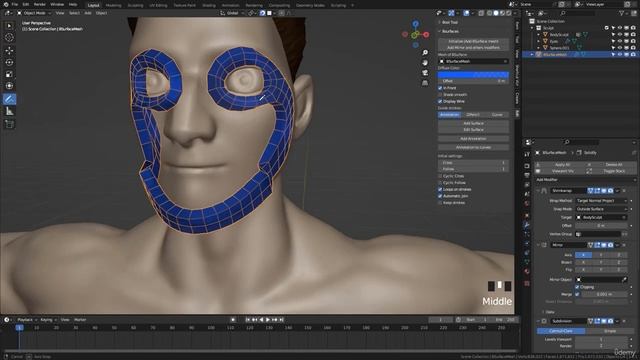Image resolution: width=640 pixels, height=360 pixels.
Task: Toggle the Loops on strokes checkbox
Action: click(x=440, y=189)
